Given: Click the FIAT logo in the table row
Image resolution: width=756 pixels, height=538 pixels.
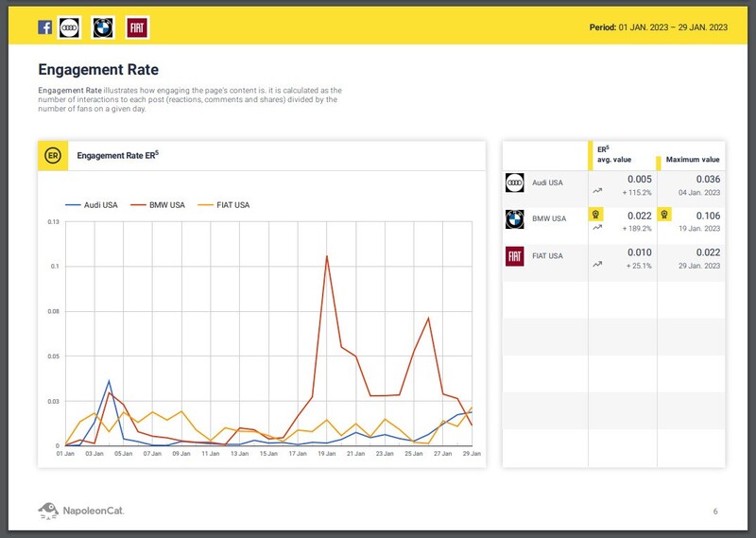Looking at the screenshot, I should point(514,256).
